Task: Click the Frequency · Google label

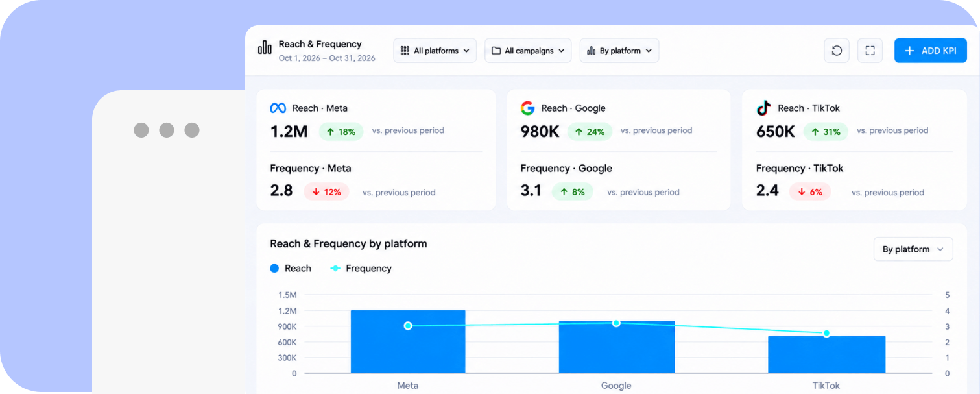Action: tap(566, 168)
